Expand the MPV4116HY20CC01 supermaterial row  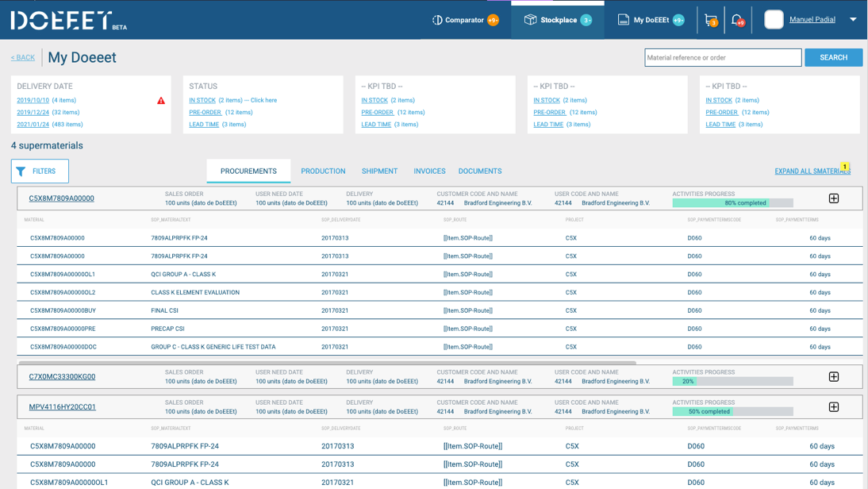[x=833, y=407]
